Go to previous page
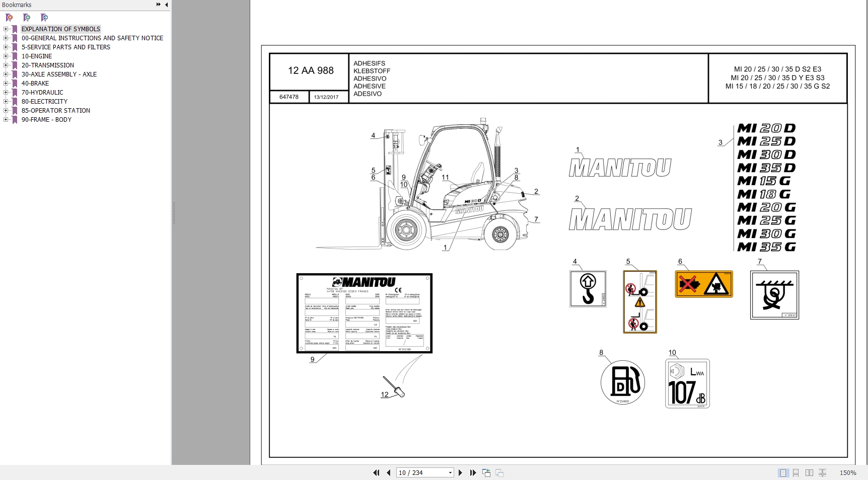The width and height of the screenshot is (868, 480). 389,472
